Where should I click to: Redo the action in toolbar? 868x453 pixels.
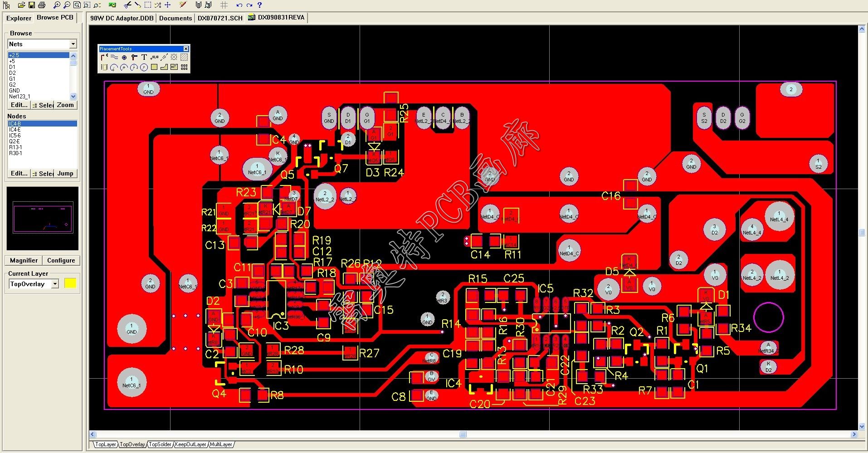coord(249,5)
